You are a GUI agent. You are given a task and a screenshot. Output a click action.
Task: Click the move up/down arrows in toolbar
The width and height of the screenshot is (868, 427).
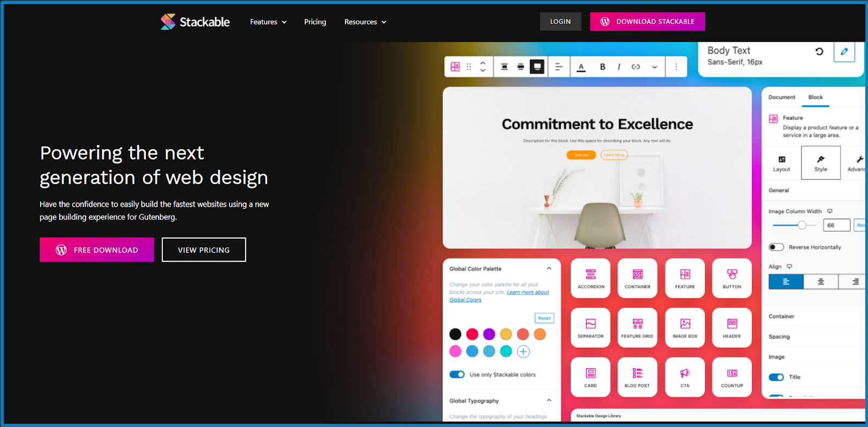(x=483, y=67)
